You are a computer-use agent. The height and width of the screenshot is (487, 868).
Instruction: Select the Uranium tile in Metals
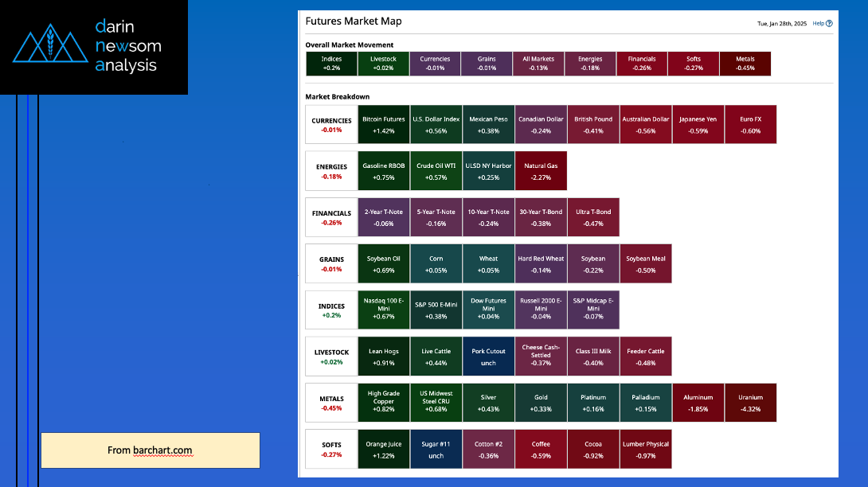[x=750, y=403]
